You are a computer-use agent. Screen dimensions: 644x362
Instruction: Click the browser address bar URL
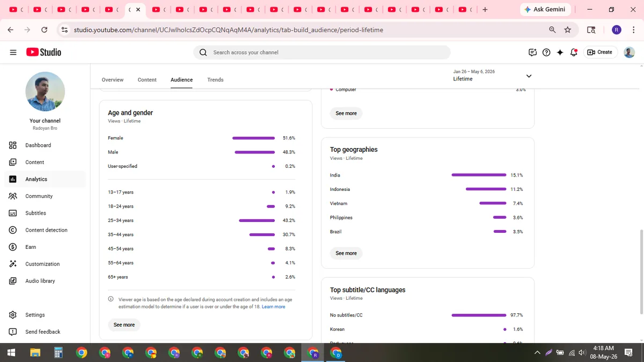[x=228, y=30]
